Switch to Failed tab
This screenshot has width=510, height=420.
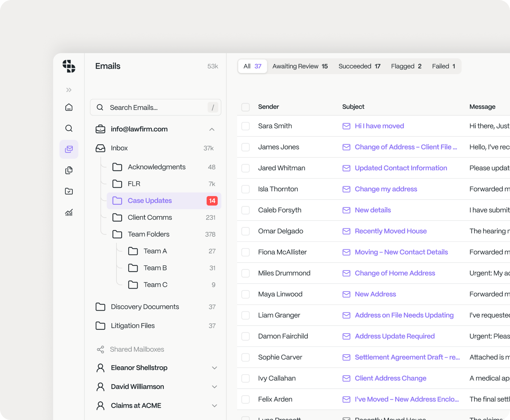point(443,66)
